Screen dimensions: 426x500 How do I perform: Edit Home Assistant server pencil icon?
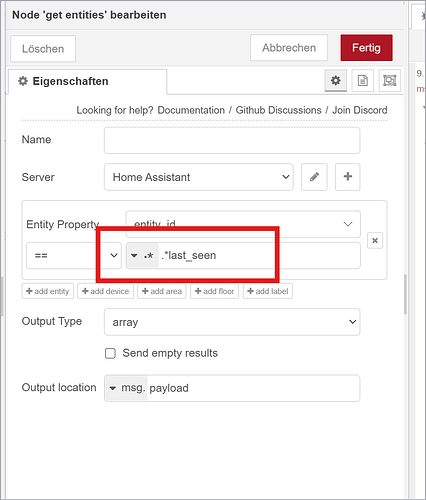point(314,177)
